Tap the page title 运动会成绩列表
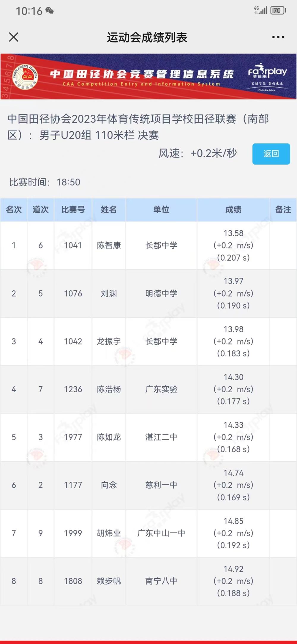Image resolution: width=297 pixels, height=644 pixels. pos(147,37)
